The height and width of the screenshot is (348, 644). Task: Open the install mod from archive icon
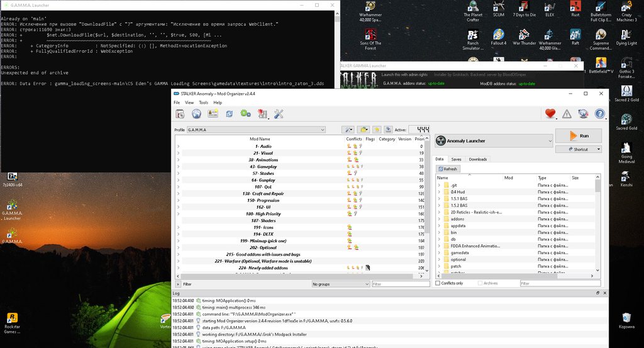(180, 114)
